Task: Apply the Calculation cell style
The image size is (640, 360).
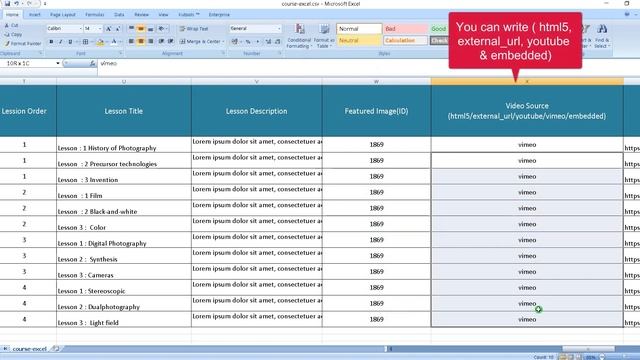Action: click(406, 40)
